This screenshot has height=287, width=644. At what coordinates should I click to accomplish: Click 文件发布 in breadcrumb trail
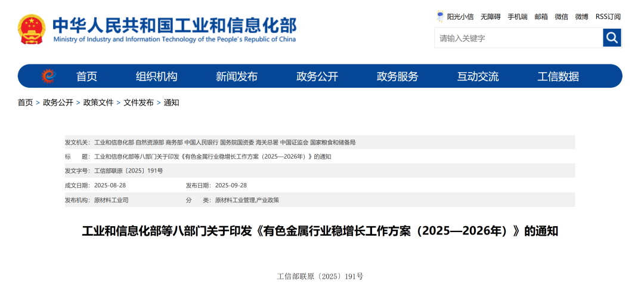click(x=138, y=103)
